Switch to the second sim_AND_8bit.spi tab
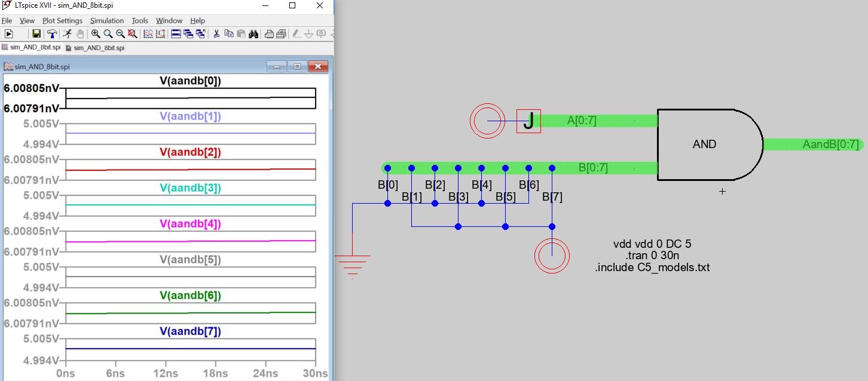Viewport: 868px width, 381px height. click(x=95, y=48)
